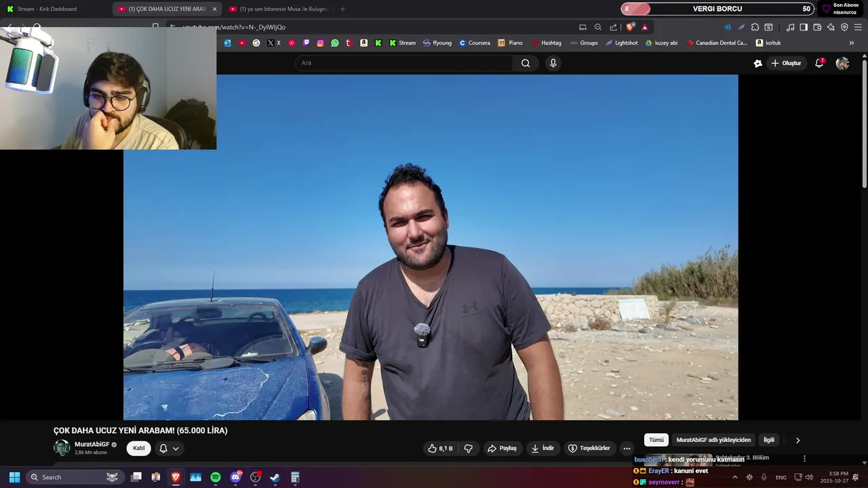Open the Lightshot bookmark
Image resolution: width=868 pixels, height=488 pixels.
click(622, 43)
